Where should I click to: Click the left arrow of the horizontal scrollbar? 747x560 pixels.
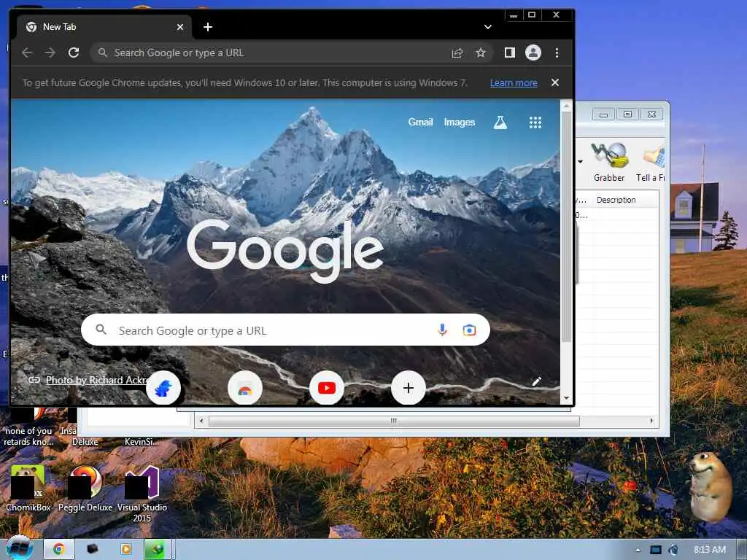[x=201, y=421]
